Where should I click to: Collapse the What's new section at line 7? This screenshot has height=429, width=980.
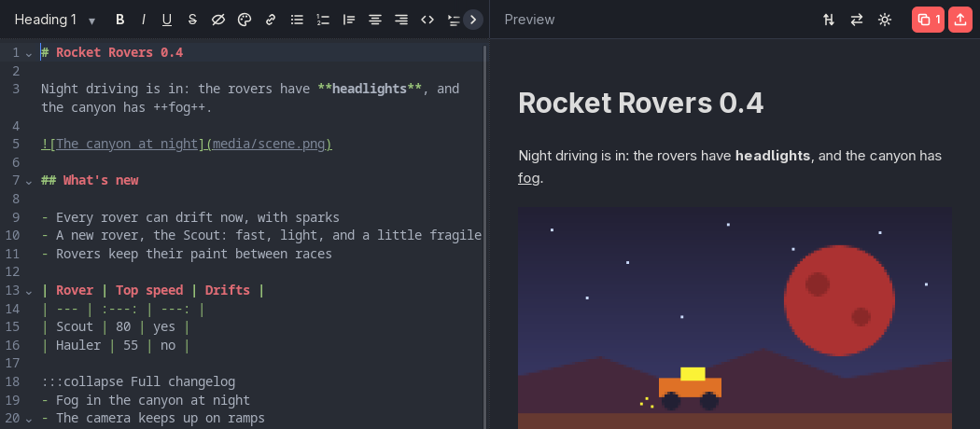click(29, 181)
